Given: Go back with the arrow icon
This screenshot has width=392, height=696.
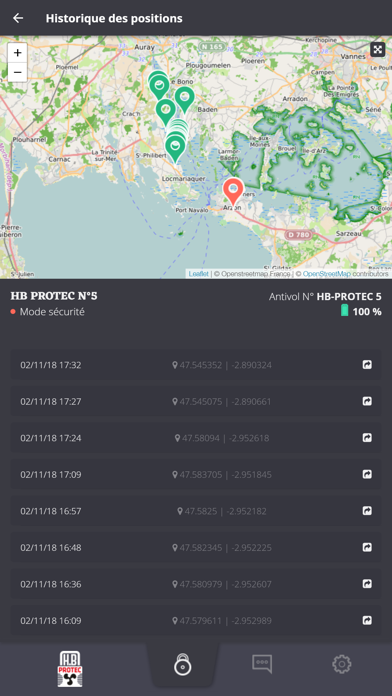Looking at the screenshot, I should 18,18.
